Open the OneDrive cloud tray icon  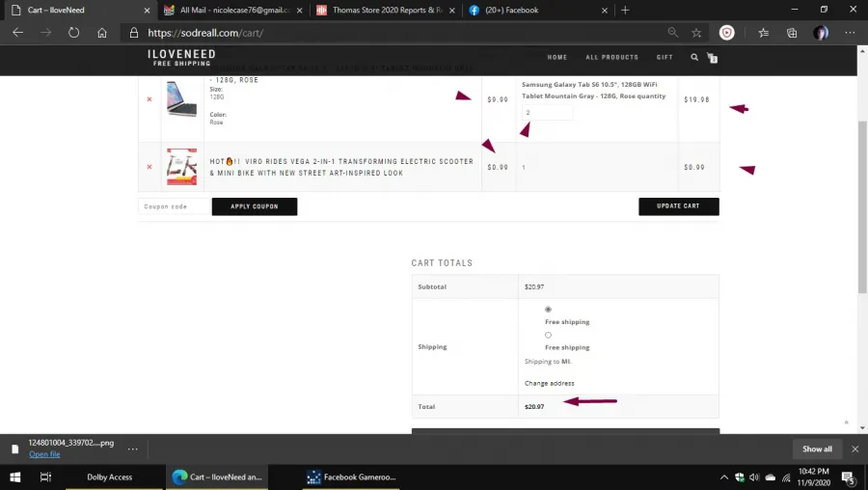(x=770, y=477)
